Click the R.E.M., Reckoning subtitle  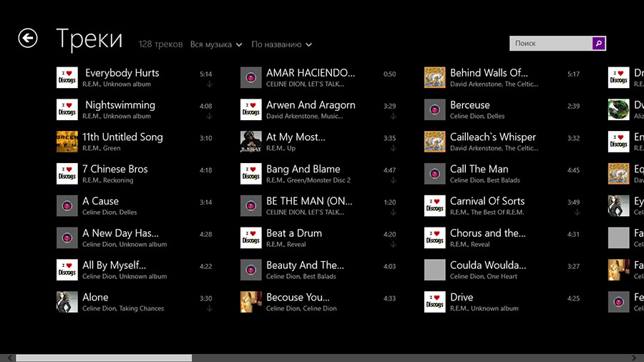click(107, 180)
